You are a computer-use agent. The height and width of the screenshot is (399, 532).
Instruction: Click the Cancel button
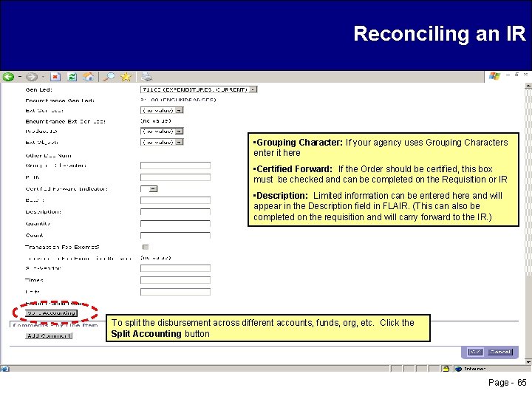[500, 352]
